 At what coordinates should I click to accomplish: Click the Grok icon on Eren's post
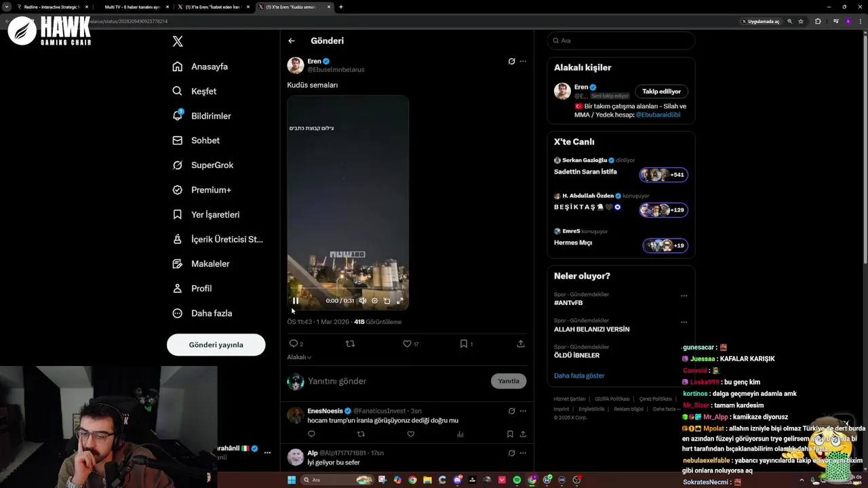coord(511,61)
